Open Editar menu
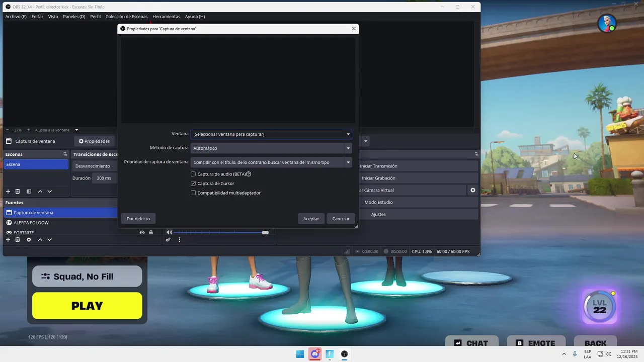 pyautogui.click(x=37, y=17)
